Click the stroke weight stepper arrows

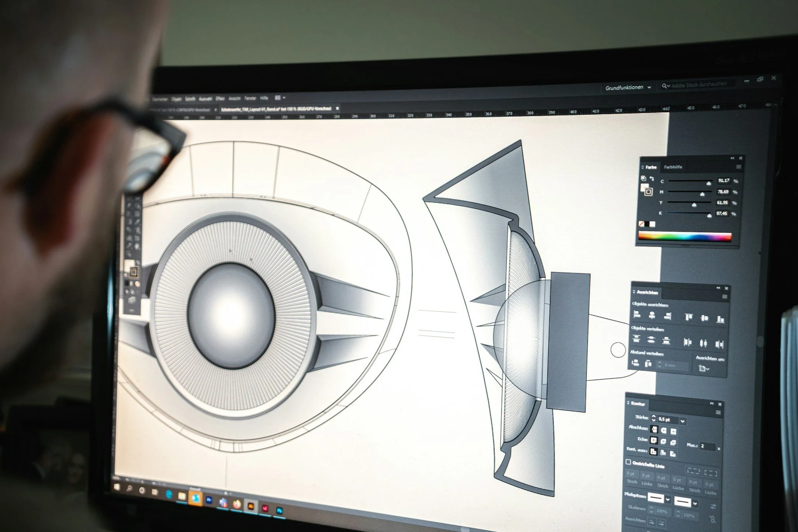pyautogui.click(x=654, y=418)
